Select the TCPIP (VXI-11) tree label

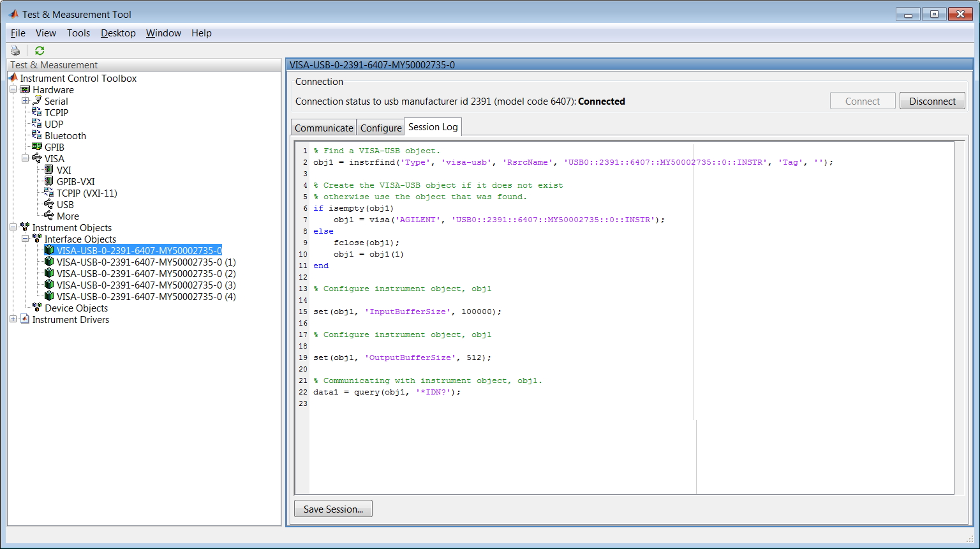pyautogui.click(x=87, y=193)
